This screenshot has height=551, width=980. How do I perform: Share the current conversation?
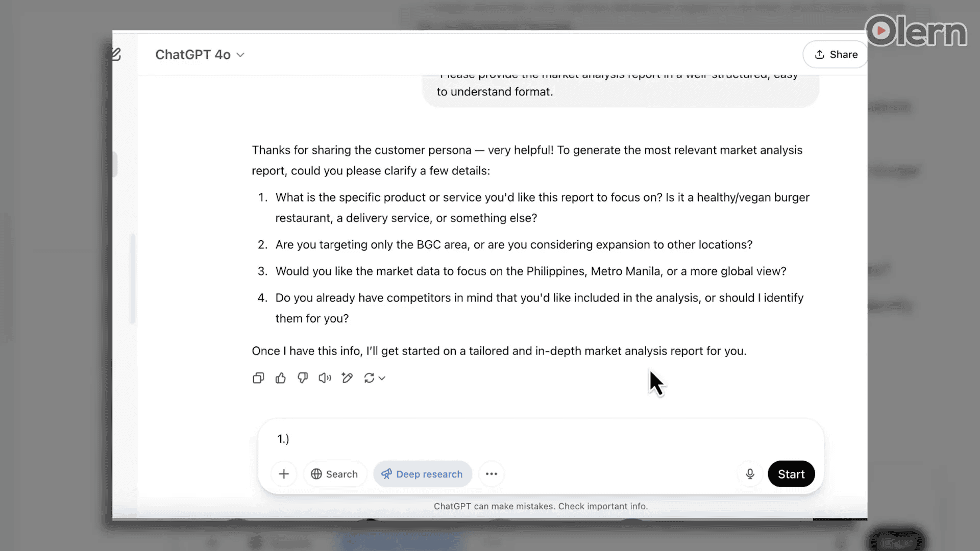(835, 54)
